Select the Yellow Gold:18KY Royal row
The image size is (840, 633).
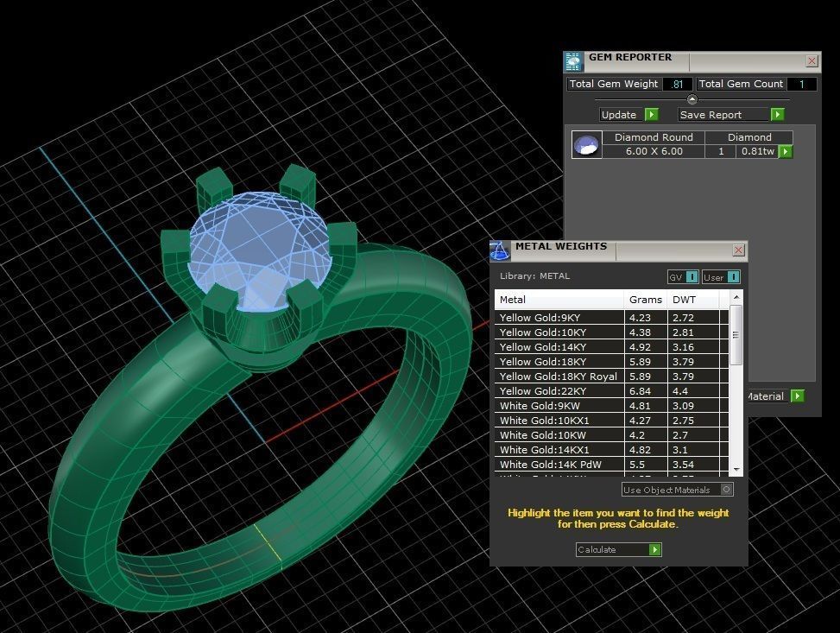pyautogui.click(x=611, y=377)
